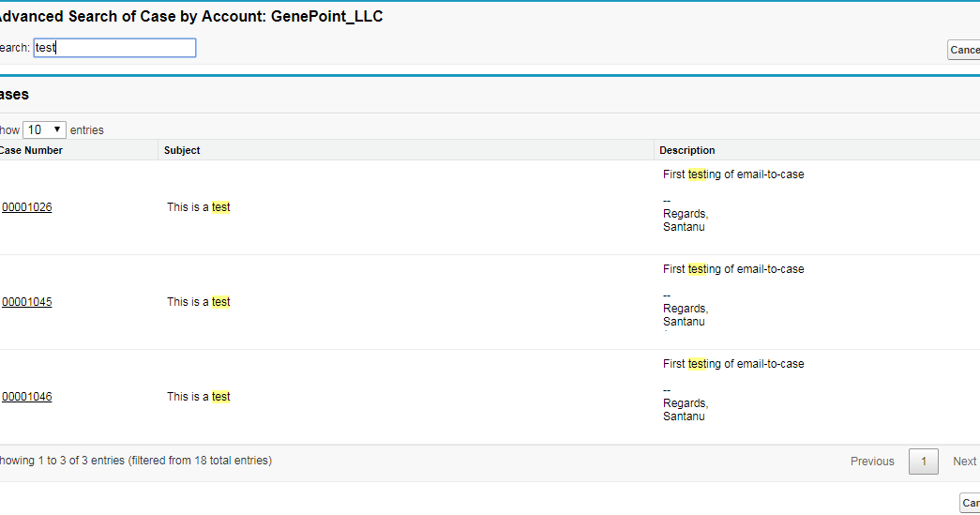
Task: Open the show entries count dropdown
Action: tap(44, 130)
